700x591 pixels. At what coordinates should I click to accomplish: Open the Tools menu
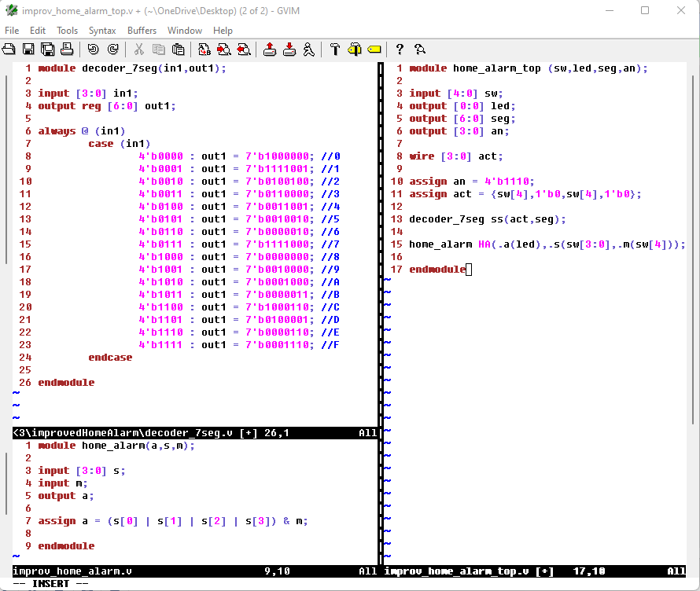coord(67,31)
